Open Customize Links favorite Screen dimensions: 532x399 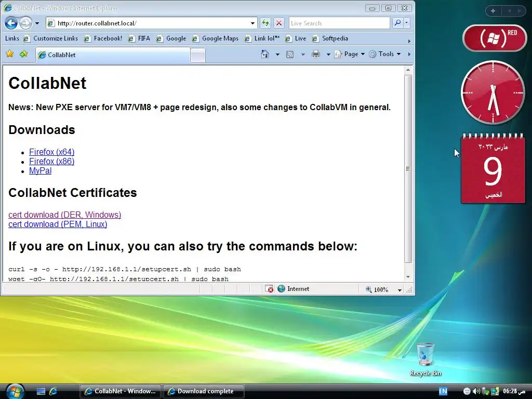(51, 38)
